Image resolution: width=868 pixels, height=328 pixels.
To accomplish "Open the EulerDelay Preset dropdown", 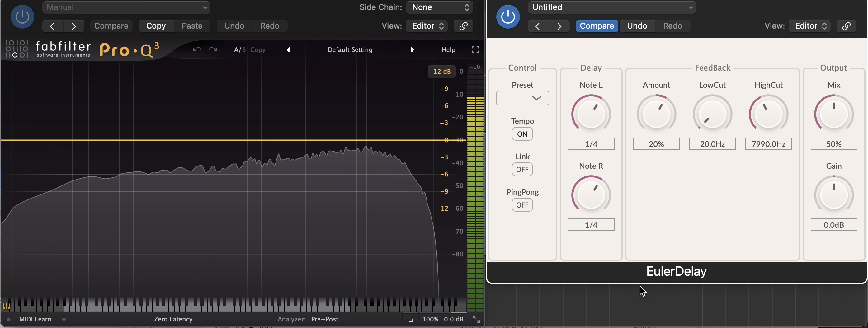I will [x=523, y=98].
